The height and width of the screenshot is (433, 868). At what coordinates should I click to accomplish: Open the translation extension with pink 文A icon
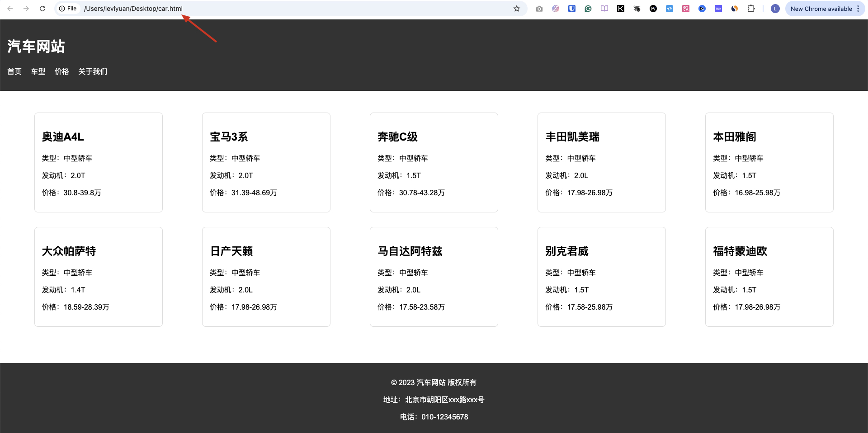686,9
